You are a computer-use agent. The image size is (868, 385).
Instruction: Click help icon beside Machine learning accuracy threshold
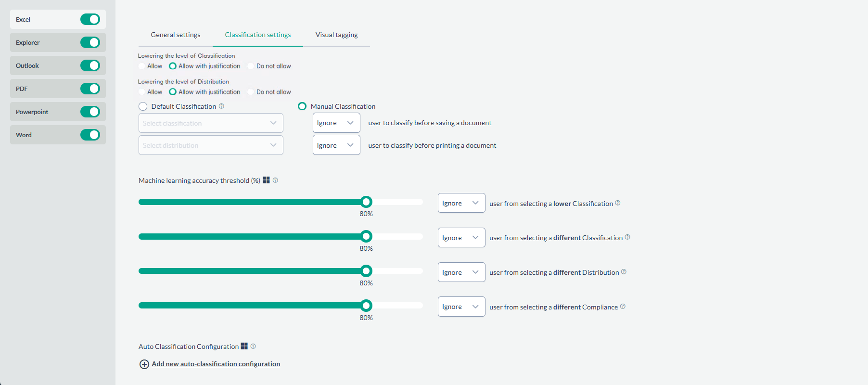click(x=275, y=180)
